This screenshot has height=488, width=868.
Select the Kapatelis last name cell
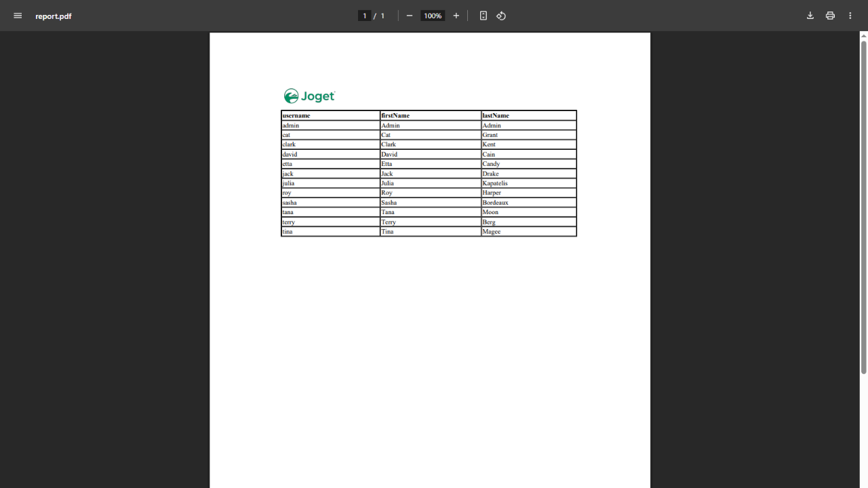495,184
